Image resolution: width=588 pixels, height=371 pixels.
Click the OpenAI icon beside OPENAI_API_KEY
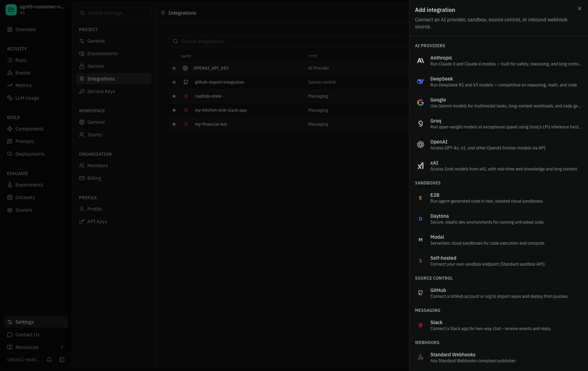[x=185, y=68]
